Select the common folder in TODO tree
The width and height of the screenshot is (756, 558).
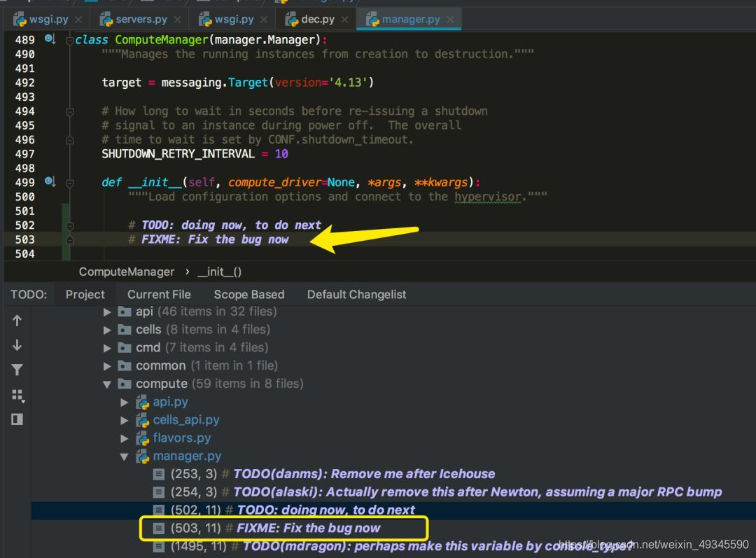[x=160, y=365]
